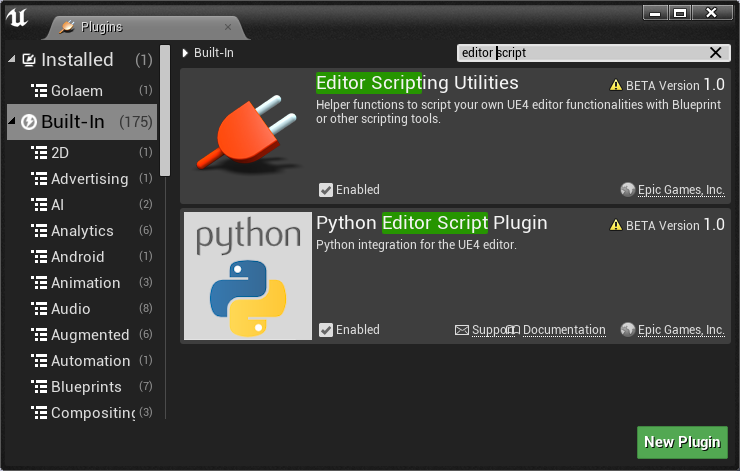
Task: Open the Compositing plugins category
Action: [x=82, y=412]
